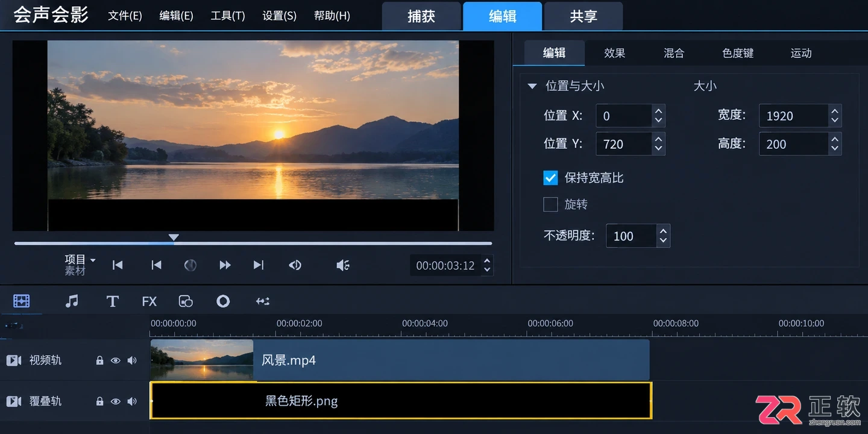Mute the 覆叠轨 track audio
This screenshot has width=868, height=434.
tap(132, 401)
